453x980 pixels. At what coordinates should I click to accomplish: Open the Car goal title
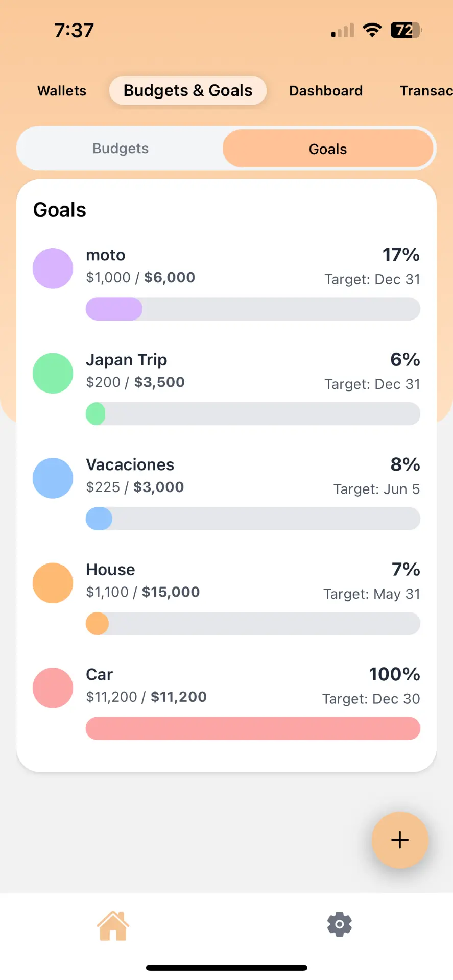click(x=100, y=674)
